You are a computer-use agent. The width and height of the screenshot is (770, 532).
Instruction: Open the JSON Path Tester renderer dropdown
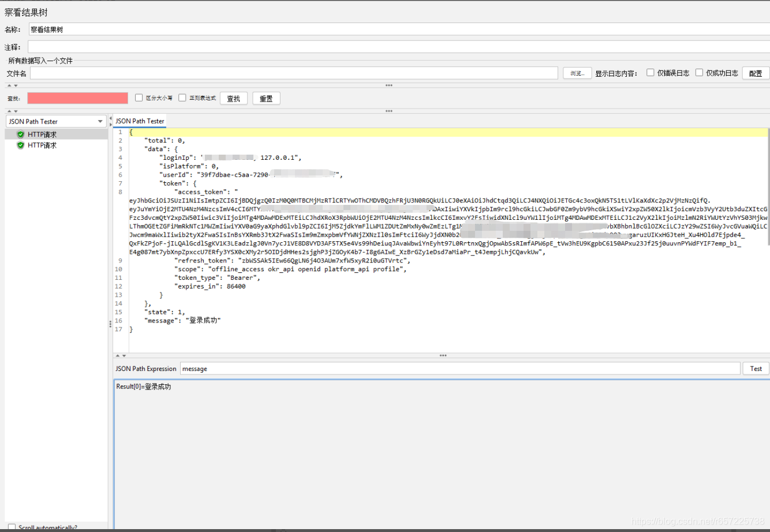click(x=55, y=121)
